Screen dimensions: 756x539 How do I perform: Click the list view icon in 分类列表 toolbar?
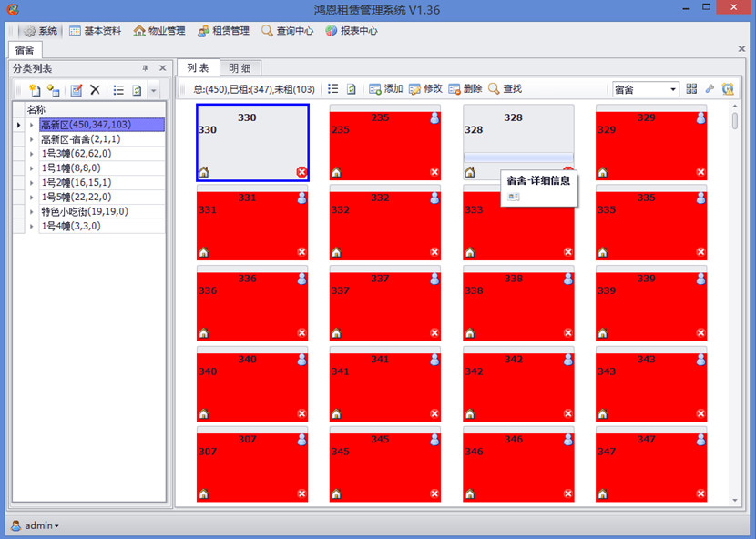118,90
